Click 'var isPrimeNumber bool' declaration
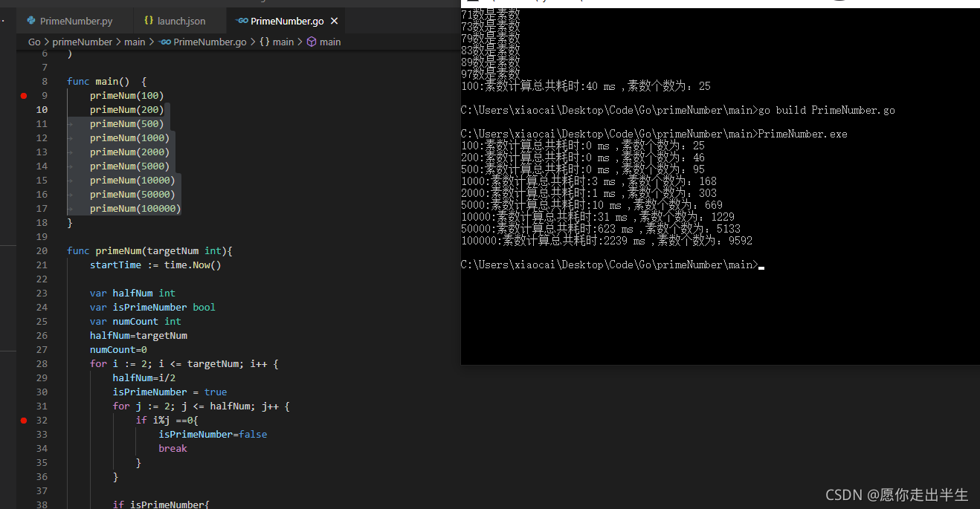Viewport: 980px width, 509px height. click(x=153, y=307)
